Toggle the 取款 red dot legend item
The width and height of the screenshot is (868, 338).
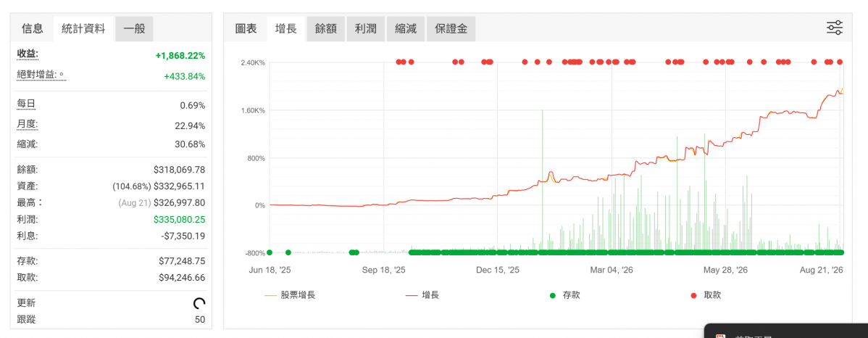706,295
